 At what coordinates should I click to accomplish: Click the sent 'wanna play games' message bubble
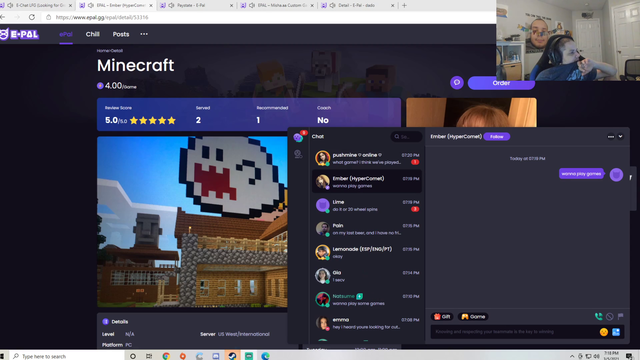[x=581, y=174]
